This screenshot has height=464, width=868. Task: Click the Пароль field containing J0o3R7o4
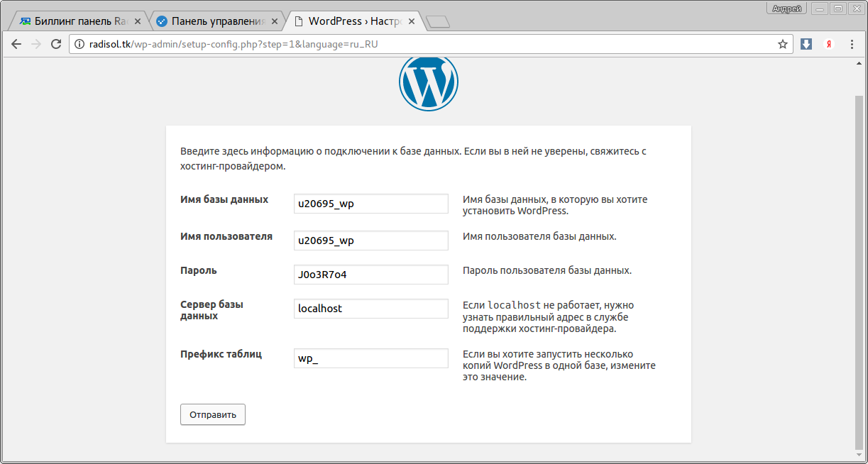point(371,275)
